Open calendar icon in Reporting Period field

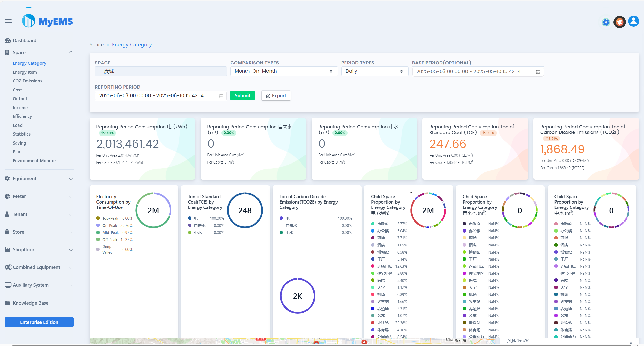click(x=221, y=96)
